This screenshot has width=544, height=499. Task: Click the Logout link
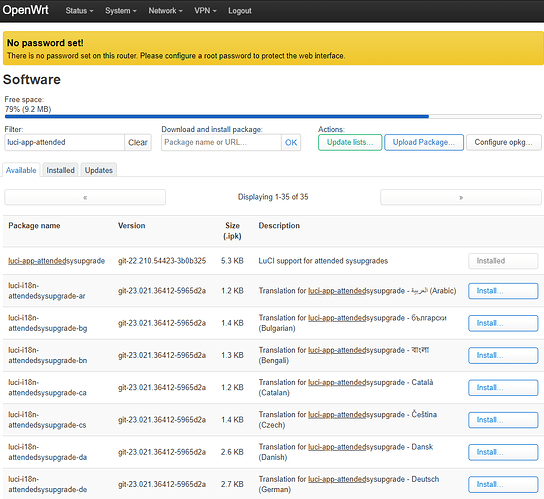(240, 11)
